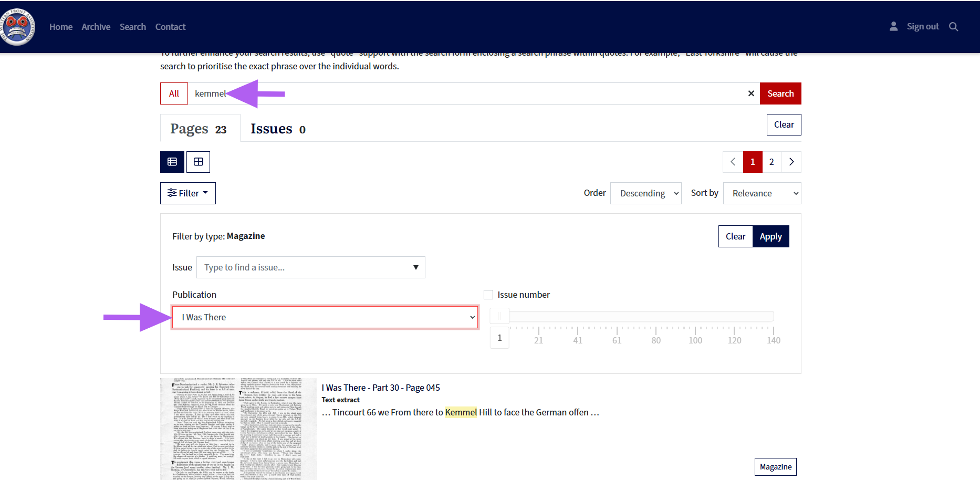Click the Western Front Association logo
The height and width of the screenshot is (480, 980).
[x=18, y=27]
